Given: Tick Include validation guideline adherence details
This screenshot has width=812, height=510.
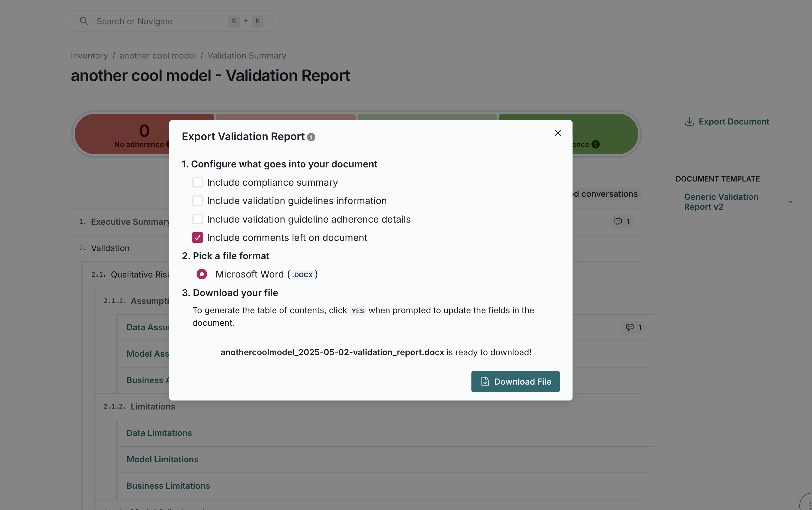Looking at the screenshot, I should point(198,219).
